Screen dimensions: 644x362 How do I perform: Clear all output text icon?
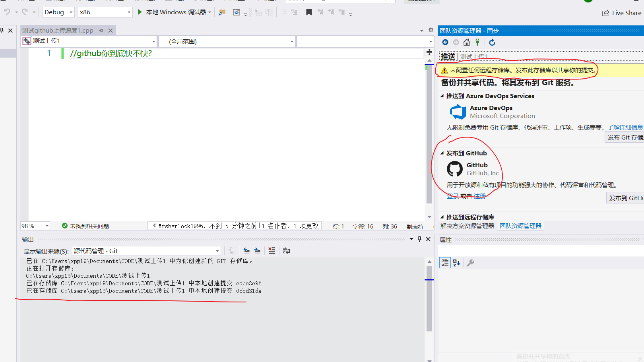[x=272, y=251]
